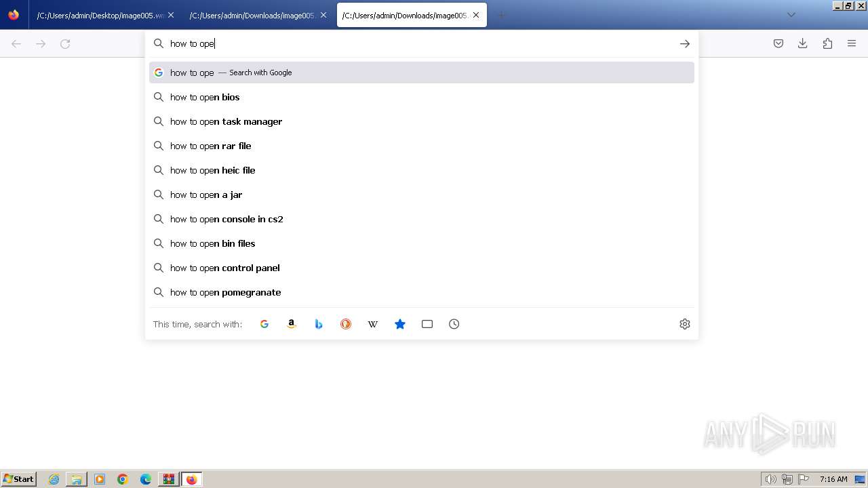The image size is (868, 488).
Task: Click the network tray icon
Action: (x=787, y=479)
